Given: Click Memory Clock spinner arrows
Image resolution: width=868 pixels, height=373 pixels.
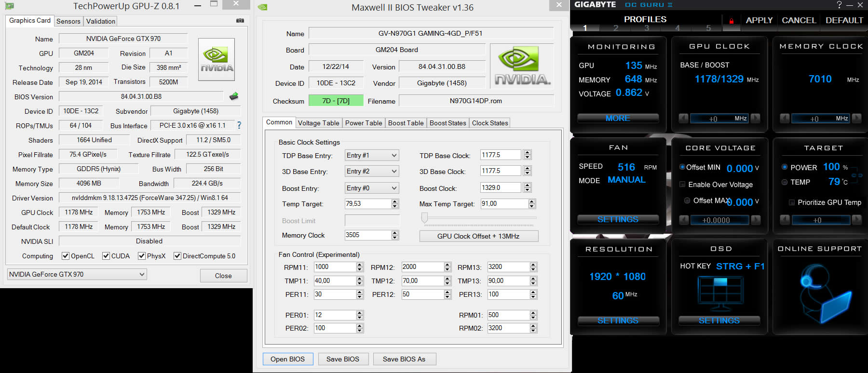Looking at the screenshot, I should (x=395, y=235).
